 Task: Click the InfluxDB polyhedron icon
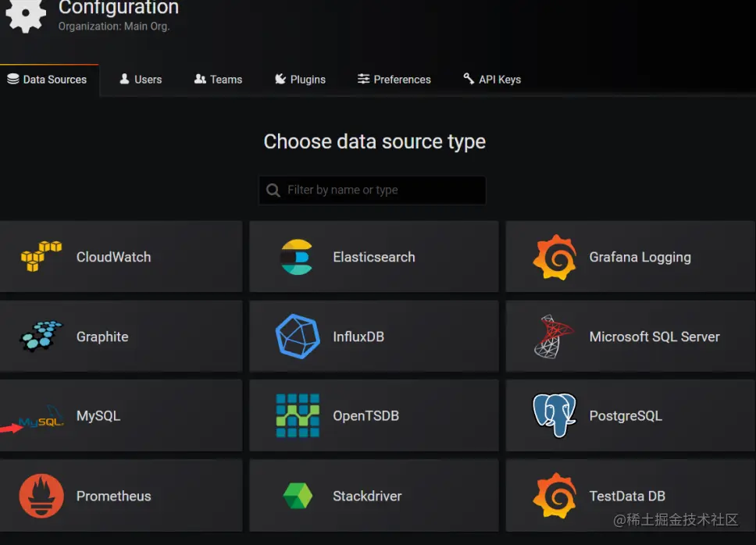pos(298,337)
